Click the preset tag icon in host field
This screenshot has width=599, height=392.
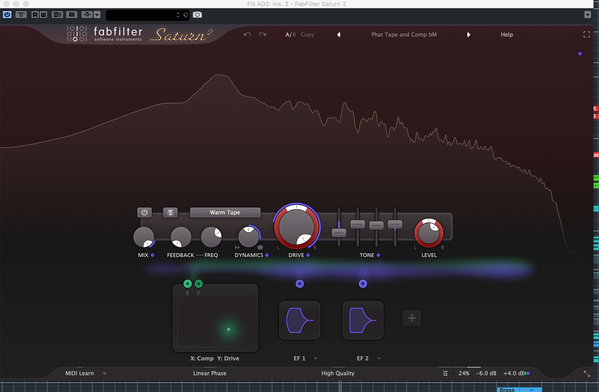[x=186, y=15]
